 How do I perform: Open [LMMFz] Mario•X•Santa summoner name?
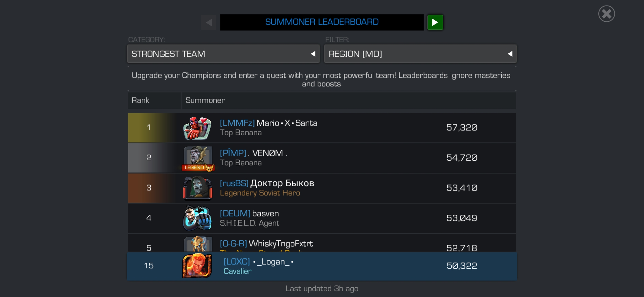pyautogui.click(x=269, y=123)
